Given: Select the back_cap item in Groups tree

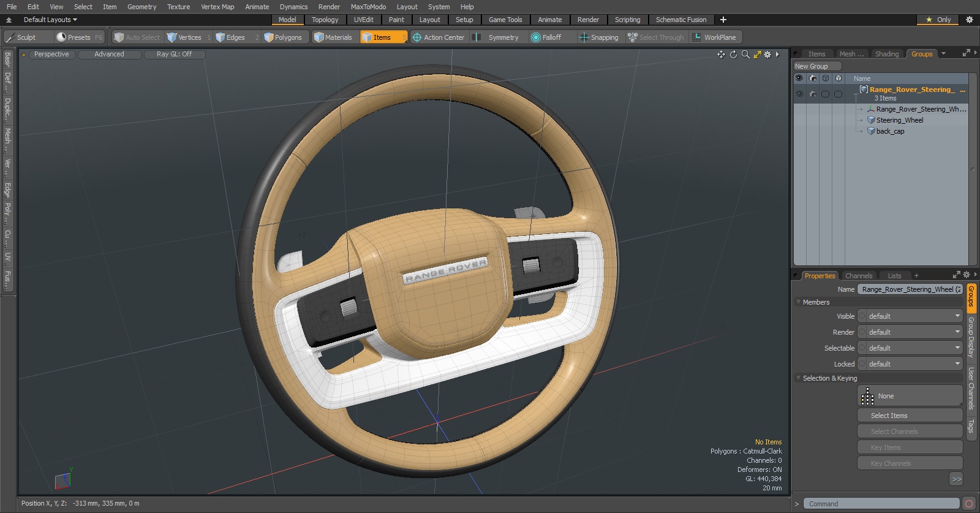Looking at the screenshot, I should click(890, 131).
